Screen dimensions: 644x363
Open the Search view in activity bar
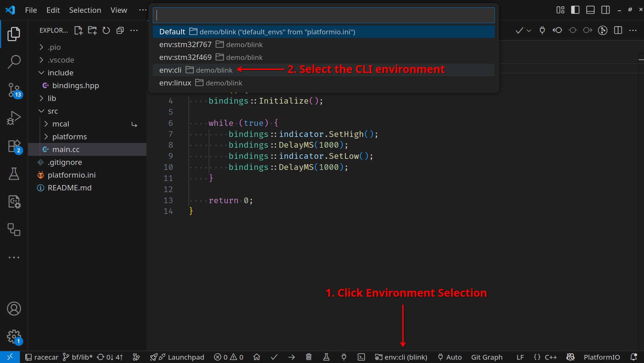tap(14, 62)
